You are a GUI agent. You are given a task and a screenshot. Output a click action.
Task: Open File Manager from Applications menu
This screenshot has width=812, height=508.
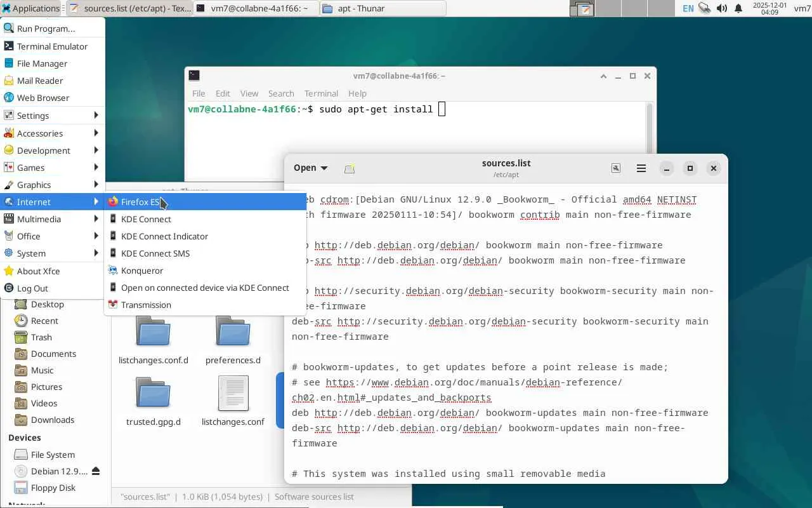pyautogui.click(x=53, y=63)
